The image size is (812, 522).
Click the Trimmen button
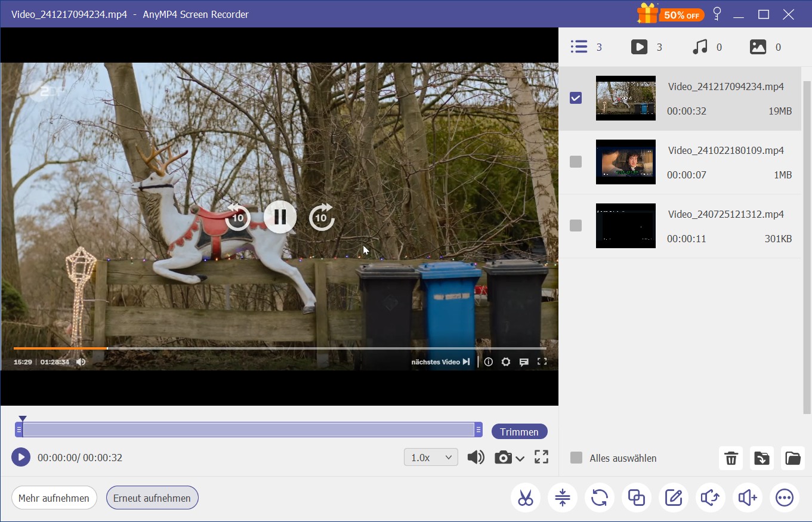(x=519, y=432)
